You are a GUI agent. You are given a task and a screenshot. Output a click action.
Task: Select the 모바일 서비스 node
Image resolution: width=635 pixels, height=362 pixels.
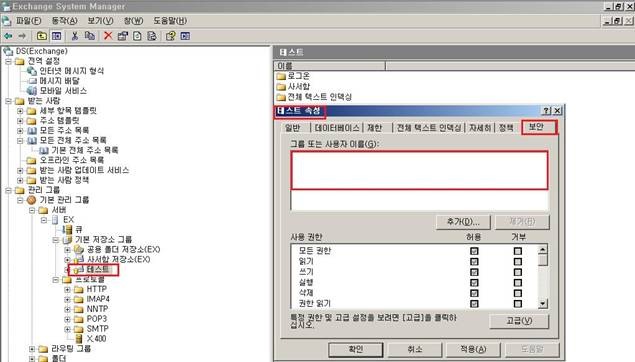[63, 91]
